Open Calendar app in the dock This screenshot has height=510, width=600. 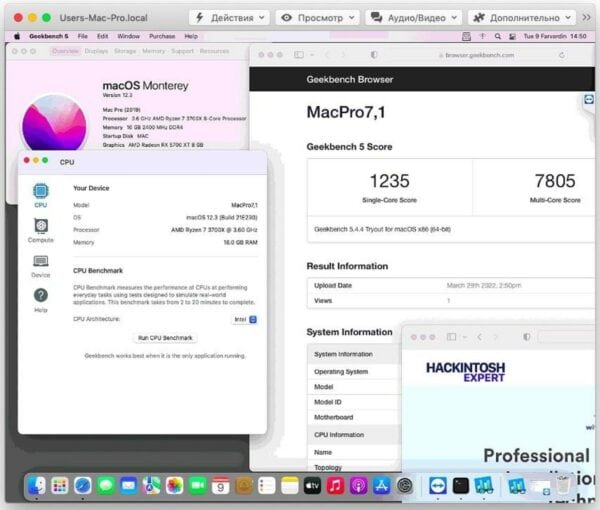(220, 486)
